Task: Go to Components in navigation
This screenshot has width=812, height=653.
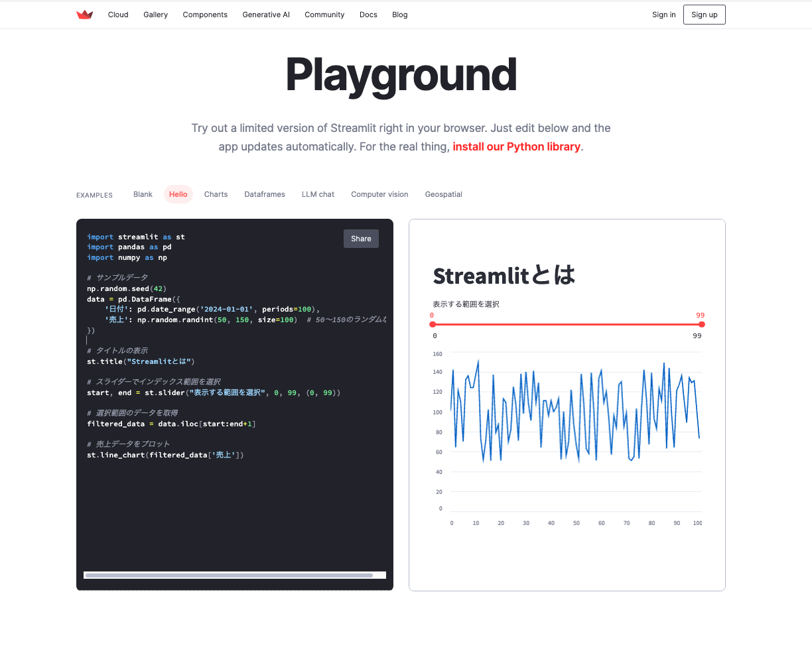Action: click(x=205, y=15)
